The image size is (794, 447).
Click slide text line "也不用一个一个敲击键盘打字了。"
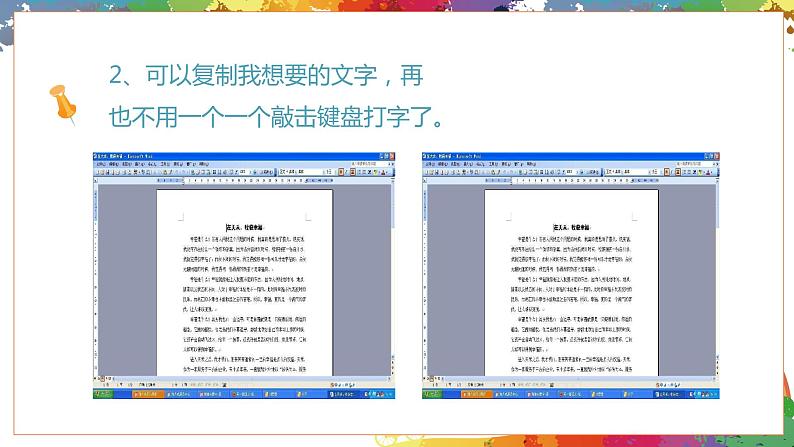pos(276,116)
